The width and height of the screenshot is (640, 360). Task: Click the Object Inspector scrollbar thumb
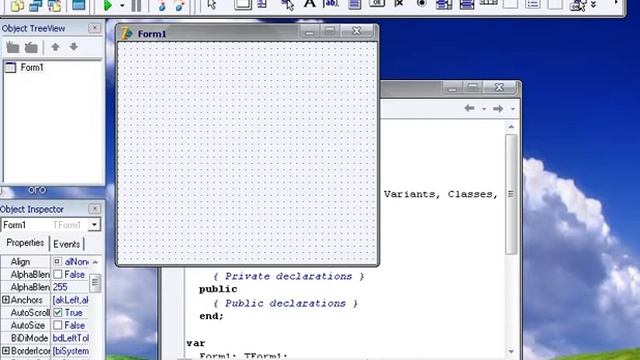[95, 283]
